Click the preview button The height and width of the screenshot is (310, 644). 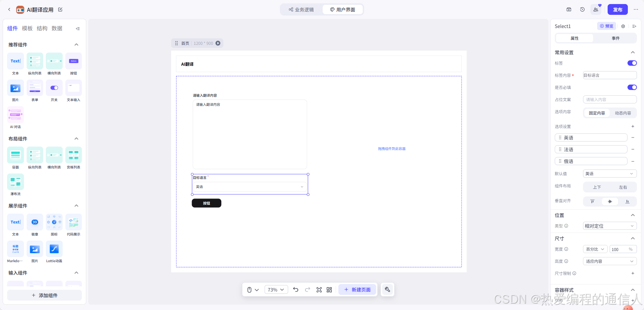click(x=607, y=26)
